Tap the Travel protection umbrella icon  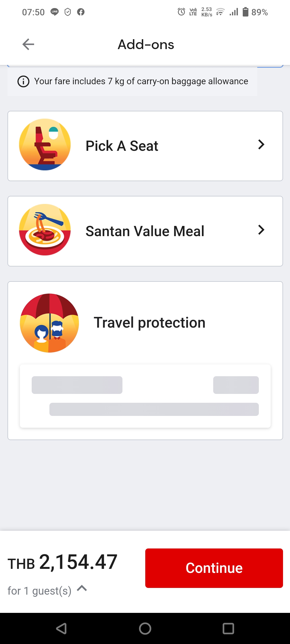click(x=49, y=323)
